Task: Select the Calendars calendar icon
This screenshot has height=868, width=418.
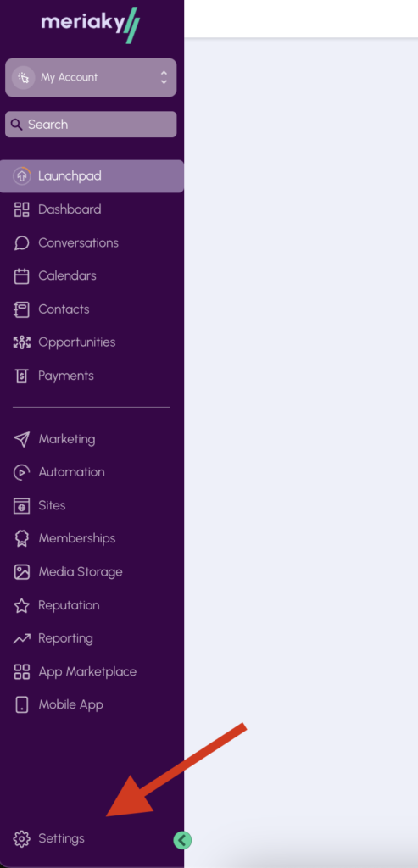Action: click(x=21, y=275)
